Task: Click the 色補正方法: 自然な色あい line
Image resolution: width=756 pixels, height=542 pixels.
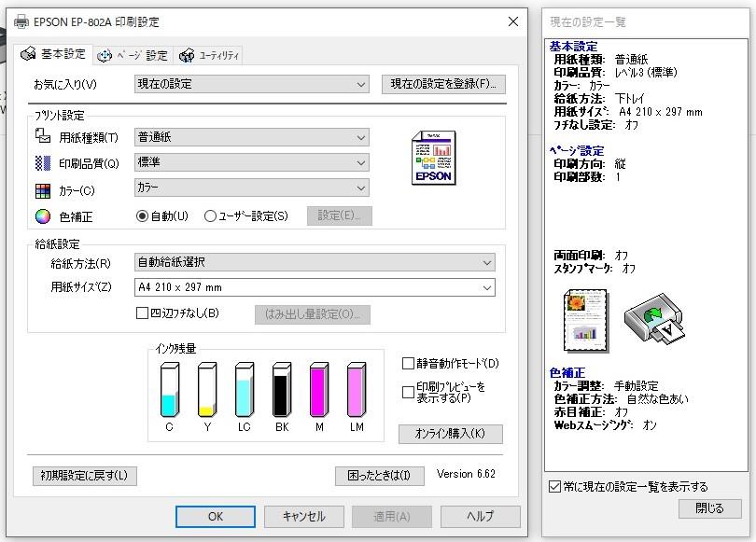Action: click(621, 399)
